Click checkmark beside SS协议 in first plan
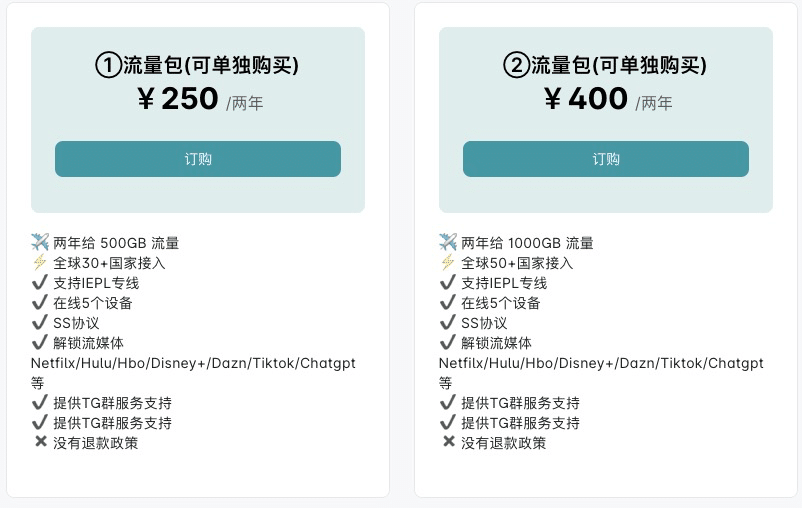The width and height of the screenshot is (802, 508). (39, 322)
